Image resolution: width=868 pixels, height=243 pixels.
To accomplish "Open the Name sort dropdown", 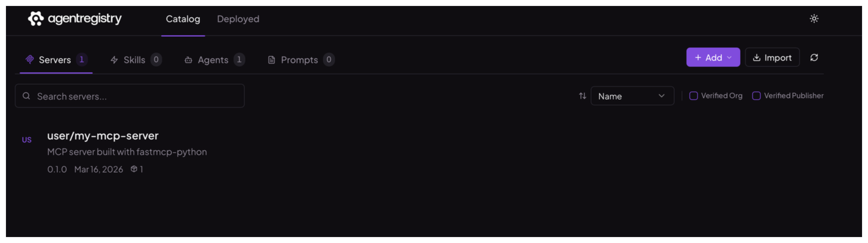I will click(632, 96).
